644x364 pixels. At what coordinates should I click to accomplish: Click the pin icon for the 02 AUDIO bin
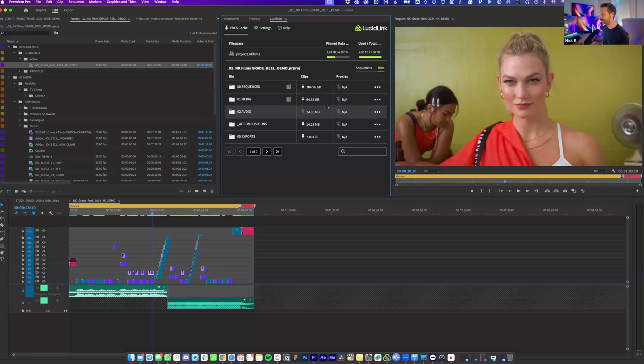click(x=303, y=112)
